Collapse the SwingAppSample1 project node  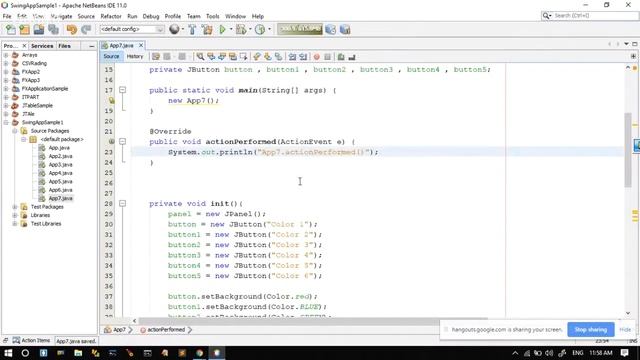coord(6,122)
